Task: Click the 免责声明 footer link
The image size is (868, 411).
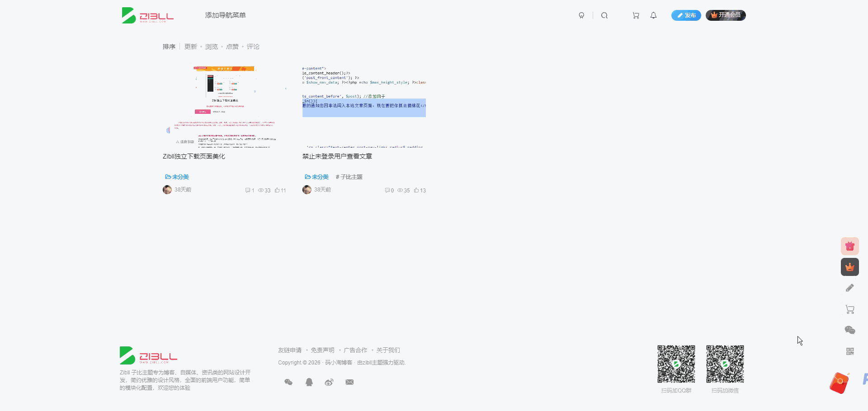Action: point(322,350)
